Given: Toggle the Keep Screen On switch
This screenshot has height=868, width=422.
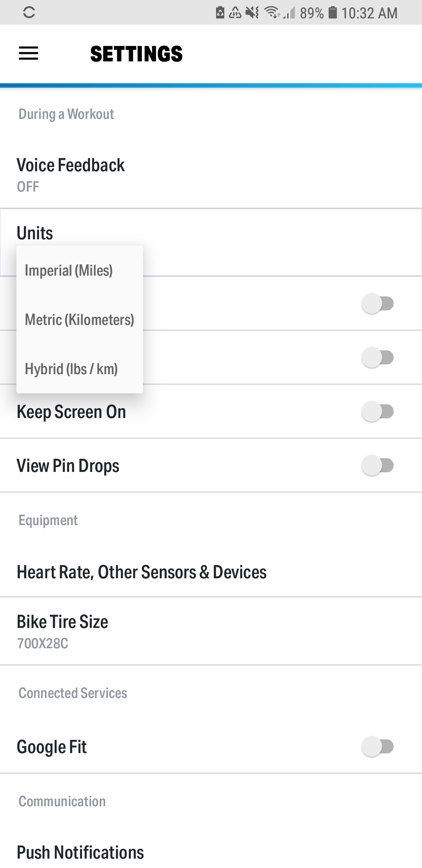Looking at the screenshot, I should point(377,411).
